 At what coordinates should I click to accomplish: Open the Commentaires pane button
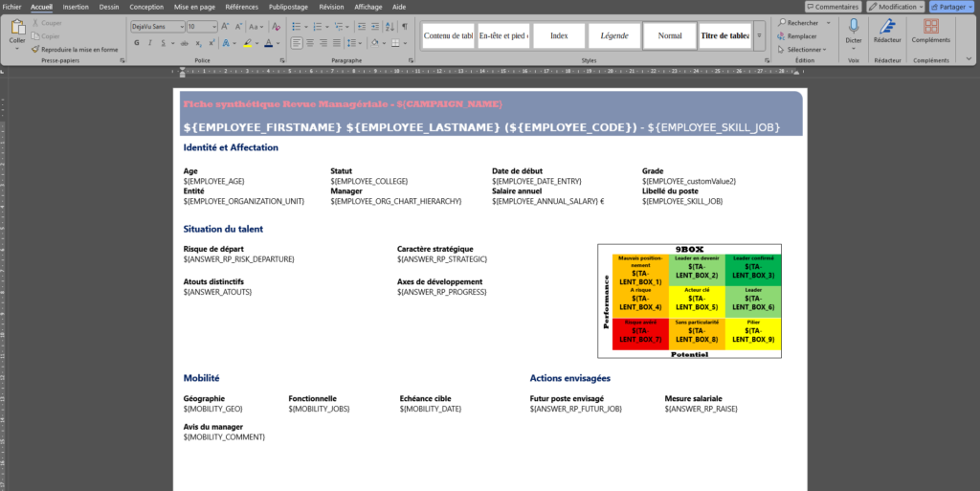(x=832, y=7)
